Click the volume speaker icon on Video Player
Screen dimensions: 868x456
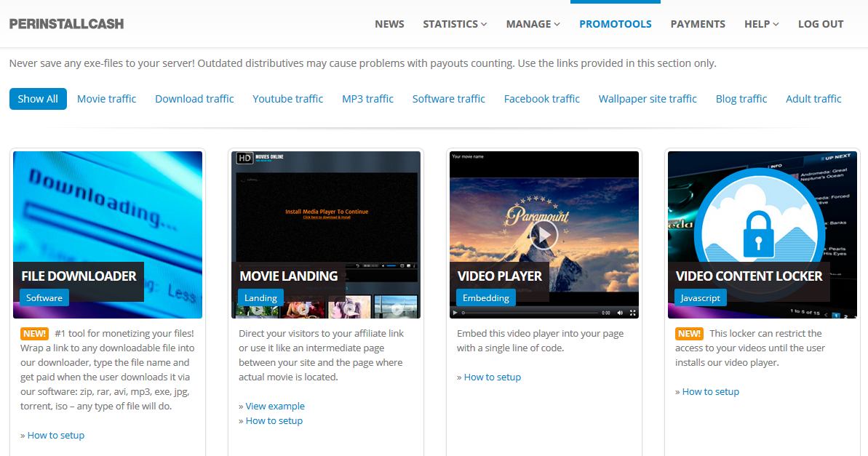click(620, 313)
